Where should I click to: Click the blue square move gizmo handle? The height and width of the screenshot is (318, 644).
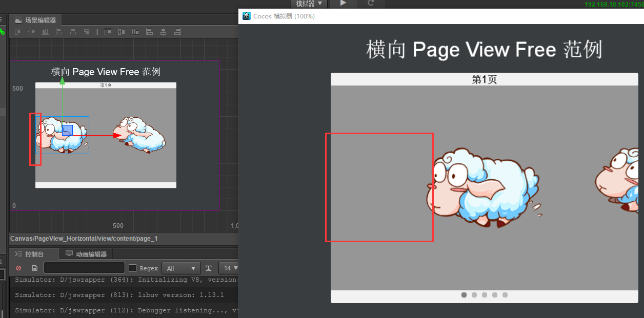coord(67,130)
